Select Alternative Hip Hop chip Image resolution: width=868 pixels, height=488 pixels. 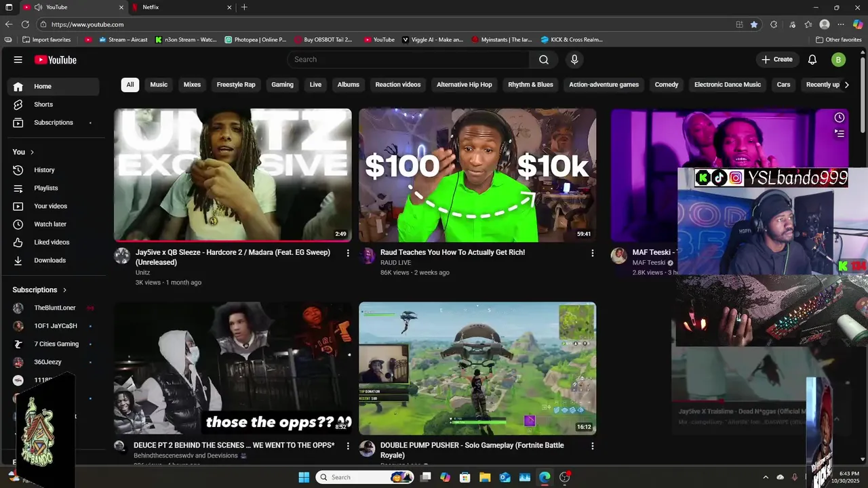point(465,85)
